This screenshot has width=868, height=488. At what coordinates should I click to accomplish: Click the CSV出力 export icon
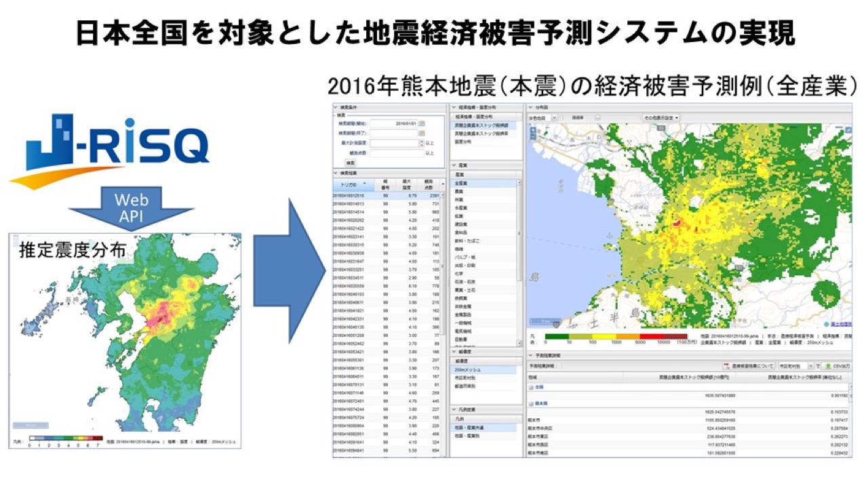pyautogui.click(x=828, y=365)
